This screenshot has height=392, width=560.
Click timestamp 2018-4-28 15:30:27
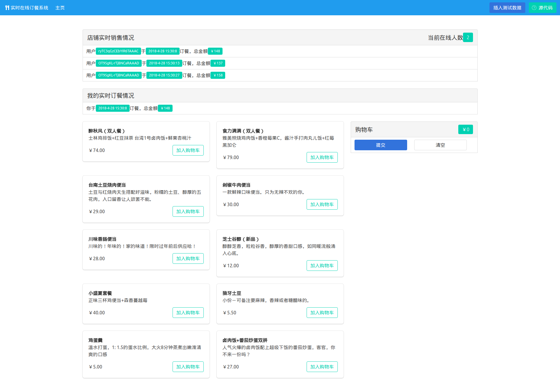point(164,75)
